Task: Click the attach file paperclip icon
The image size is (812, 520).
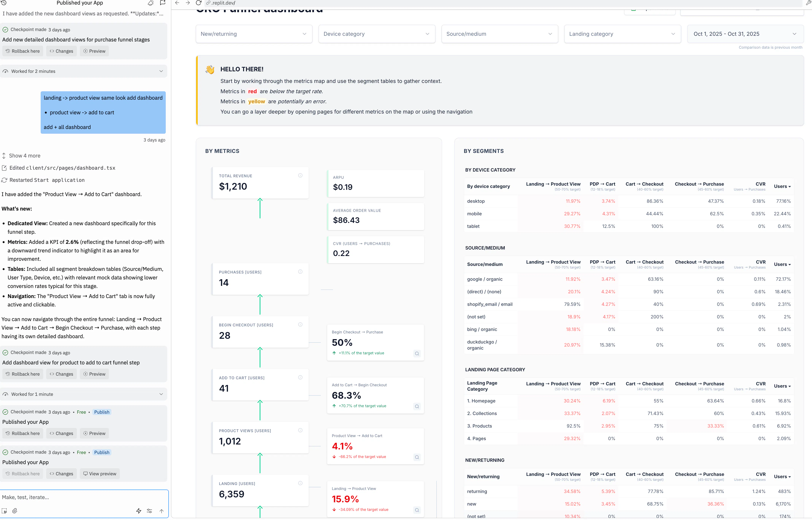Action: click(14, 510)
